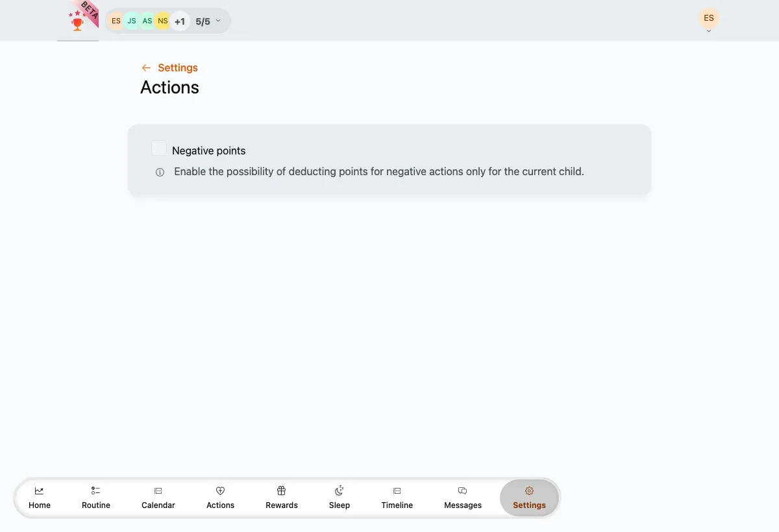Click the info icon beside description
This screenshot has height=532, width=779.
coord(160,173)
